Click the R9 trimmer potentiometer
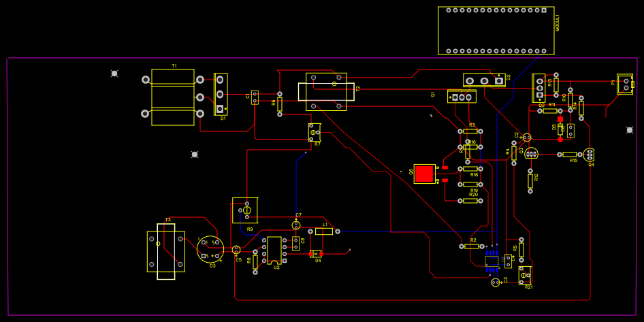The image size is (644, 322). click(245, 210)
